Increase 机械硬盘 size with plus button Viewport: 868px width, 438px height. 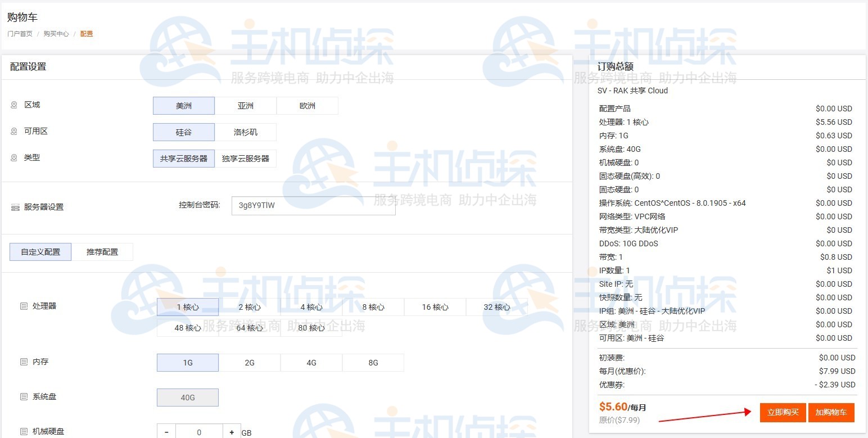(x=231, y=432)
